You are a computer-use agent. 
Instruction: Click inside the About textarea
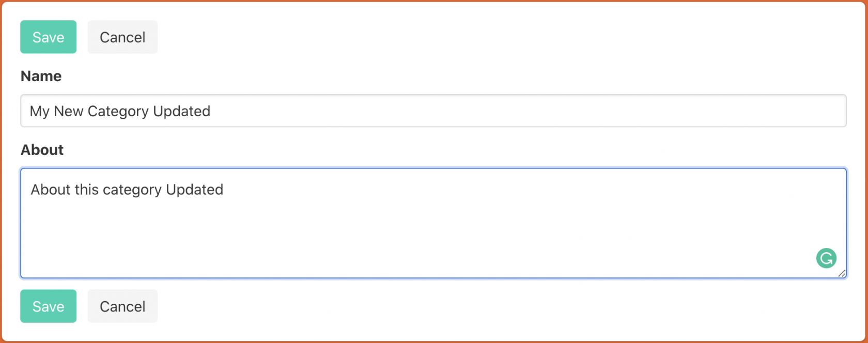point(433,223)
